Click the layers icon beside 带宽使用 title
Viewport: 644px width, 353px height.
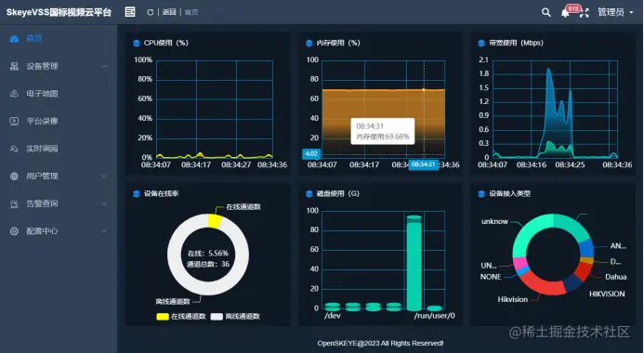[481, 43]
